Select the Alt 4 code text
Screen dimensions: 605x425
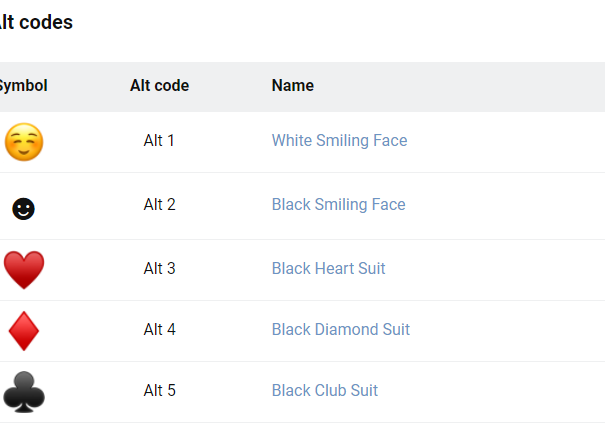click(159, 330)
